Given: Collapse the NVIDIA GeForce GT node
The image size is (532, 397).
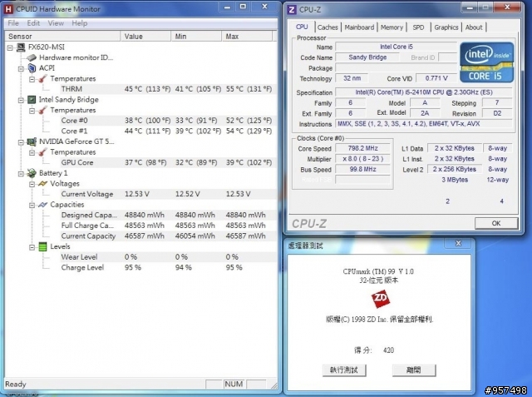Looking at the screenshot, I should point(21,142).
